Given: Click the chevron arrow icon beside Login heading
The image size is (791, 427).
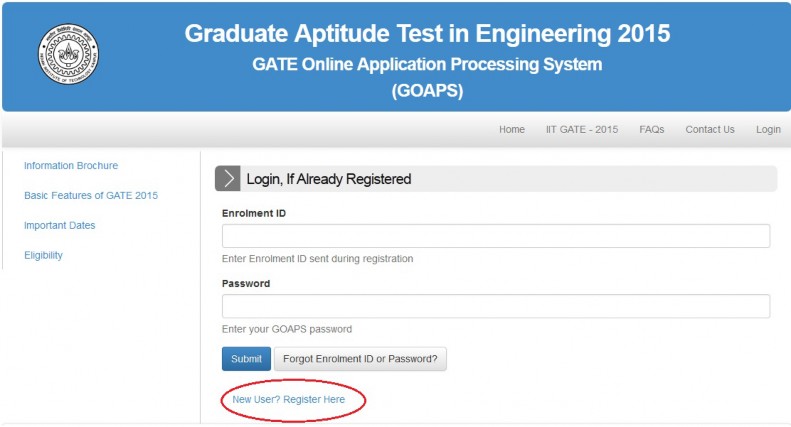Looking at the screenshot, I should point(228,179).
